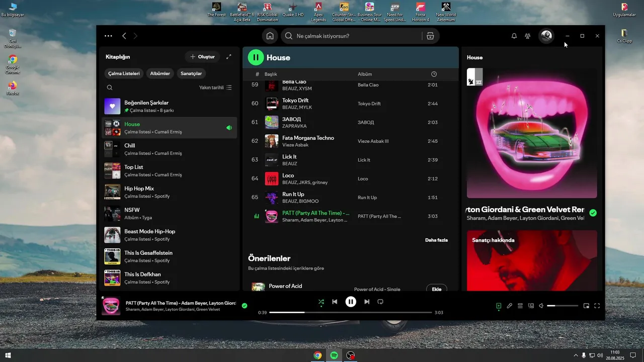Toggle repeat mode
The height and width of the screenshot is (362, 644).
click(x=380, y=302)
